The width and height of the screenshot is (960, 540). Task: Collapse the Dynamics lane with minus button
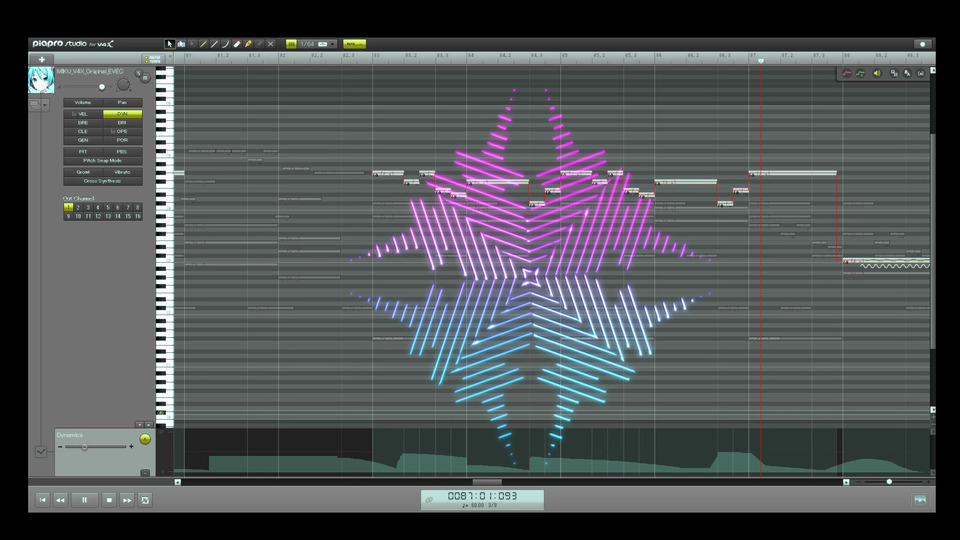pyautogui.click(x=145, y=473)
